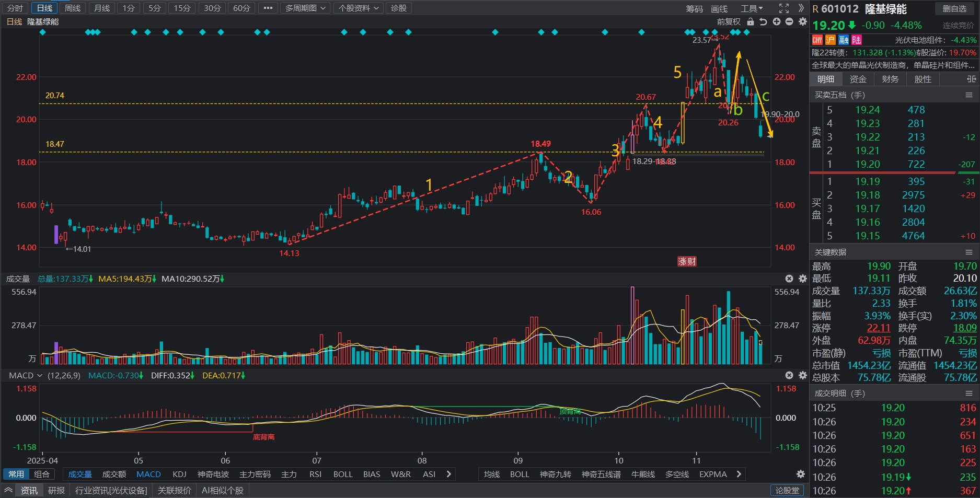The height and width of the screenshot is (498, 980).
Task: Switch to 分时 intraday chart
Action: (x=15, y=8)
